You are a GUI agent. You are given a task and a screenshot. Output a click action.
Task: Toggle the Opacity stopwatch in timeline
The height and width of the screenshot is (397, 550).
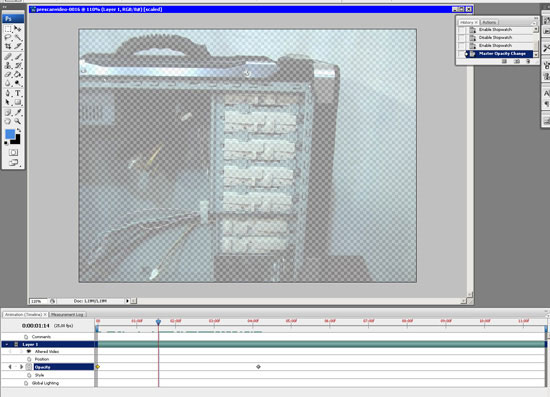(29, 367)
